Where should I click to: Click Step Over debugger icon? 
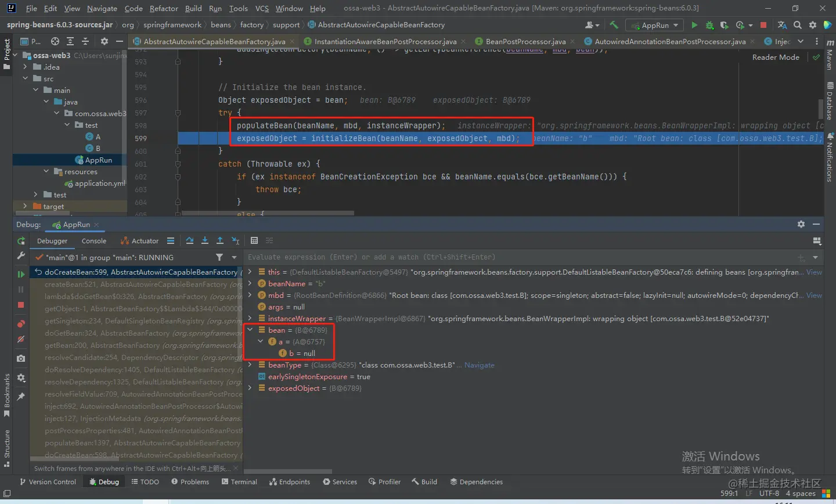[x=190, y=240]
